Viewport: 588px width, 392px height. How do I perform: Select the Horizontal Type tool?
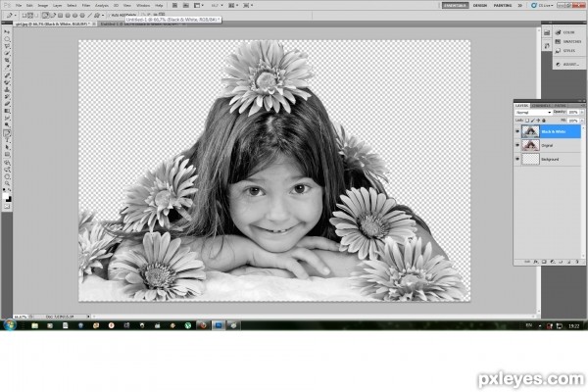(x=7, y=139)
